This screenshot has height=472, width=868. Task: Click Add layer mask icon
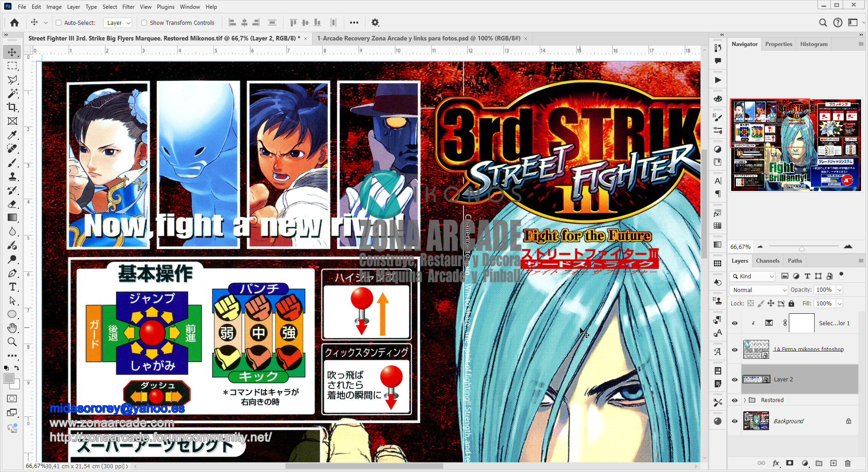pyautogui.click(x=790, y=463)
